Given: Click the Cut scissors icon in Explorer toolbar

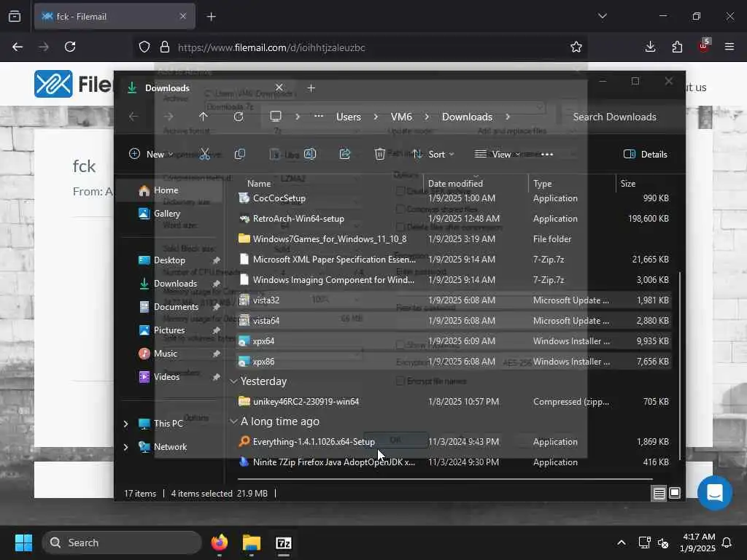Looking at the screenshot, I should (204, 154).
